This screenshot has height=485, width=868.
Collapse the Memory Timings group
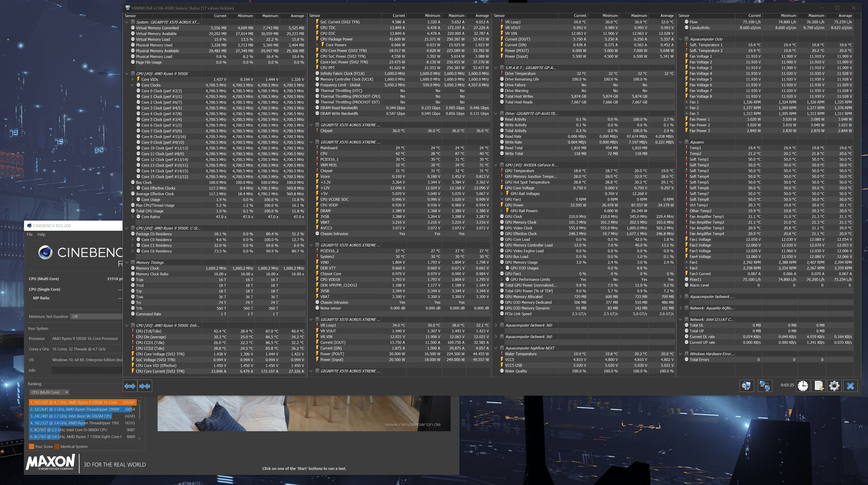tap(127, 263)
